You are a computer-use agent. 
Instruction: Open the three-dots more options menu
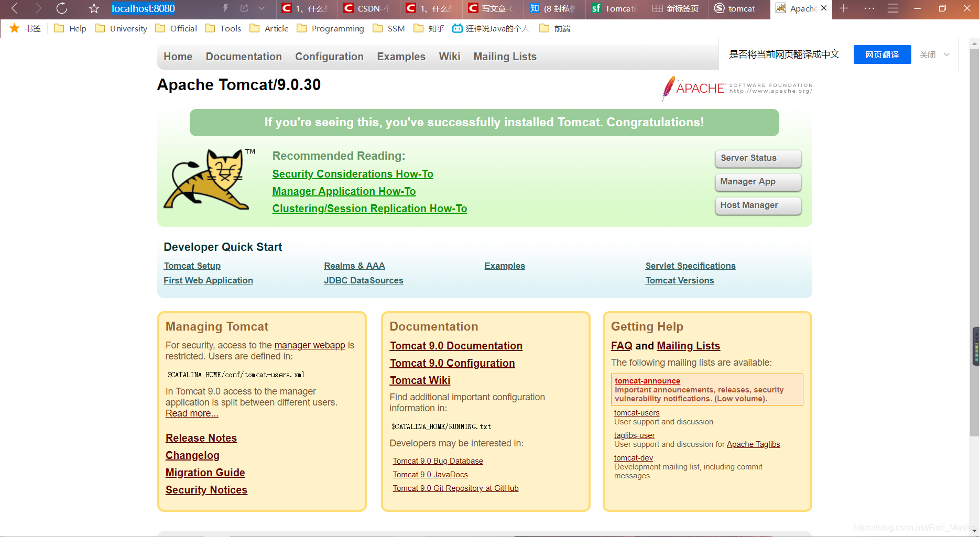click(x=869, y=8)
